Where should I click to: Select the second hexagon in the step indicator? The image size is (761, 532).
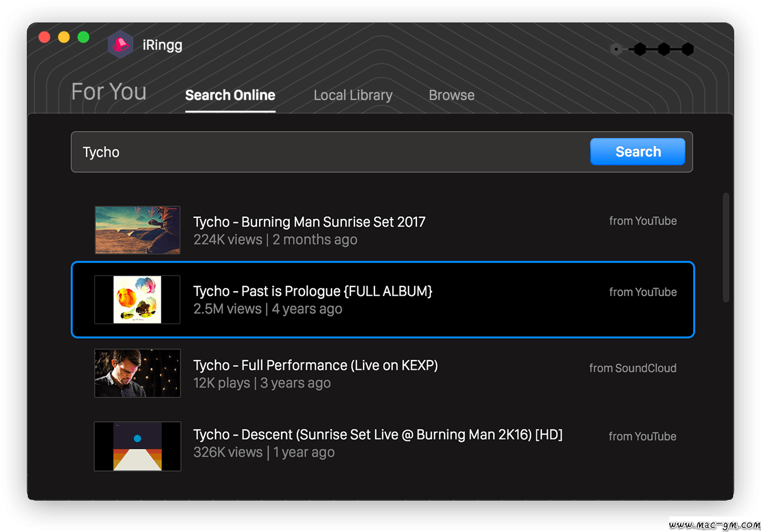click(641, 49)
